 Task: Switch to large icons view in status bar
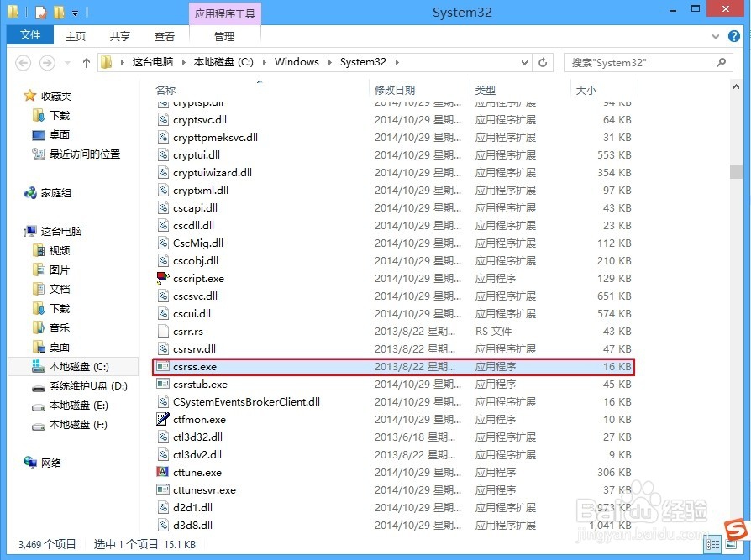(732, 544)
